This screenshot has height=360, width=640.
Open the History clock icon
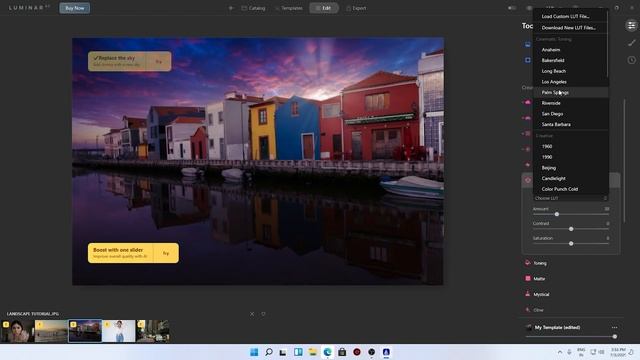(x=631, y=60)
